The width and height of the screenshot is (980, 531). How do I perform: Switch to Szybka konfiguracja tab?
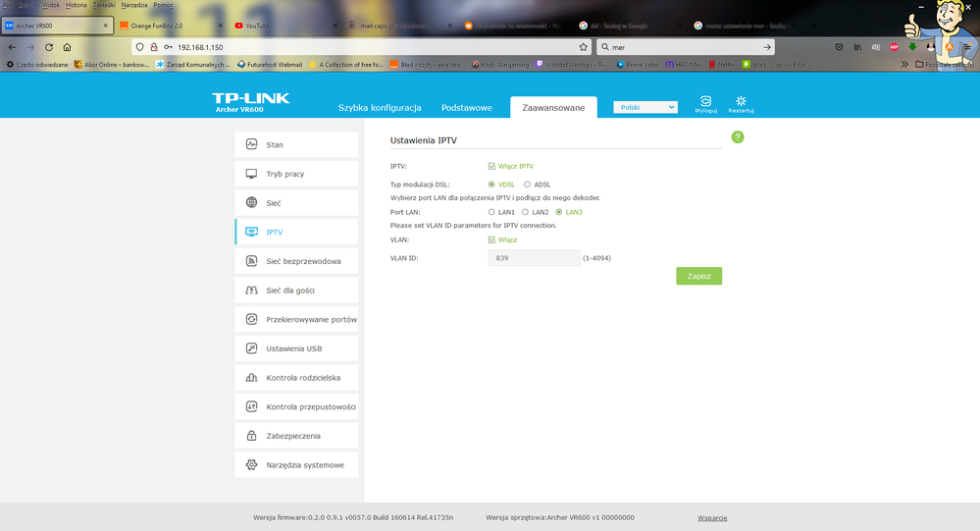point(380,108)
